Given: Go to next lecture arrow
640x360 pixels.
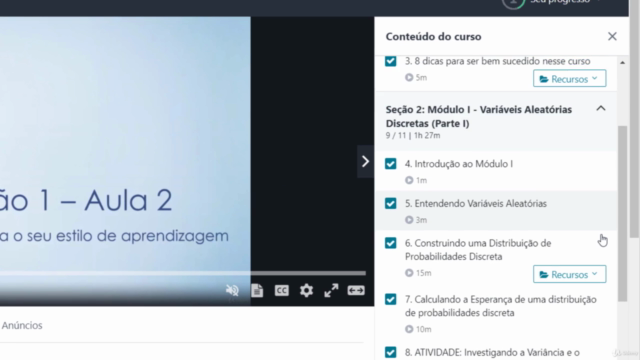Looking at the screenshot, I should pyautogui.click(x=365, y=162).
